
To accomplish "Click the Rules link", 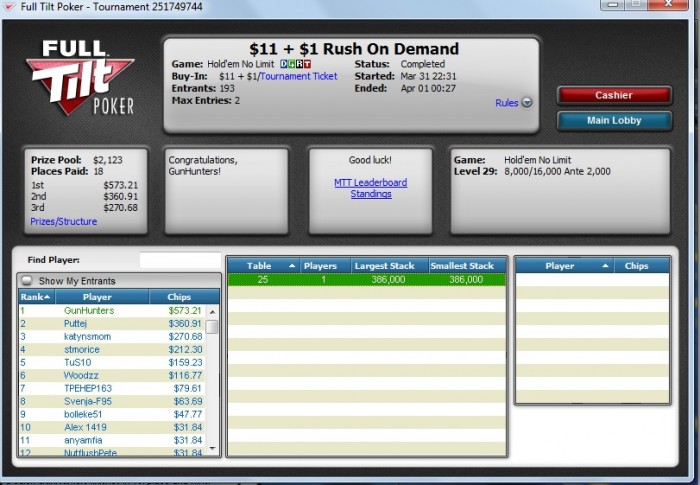I will (x=507, y=103).
